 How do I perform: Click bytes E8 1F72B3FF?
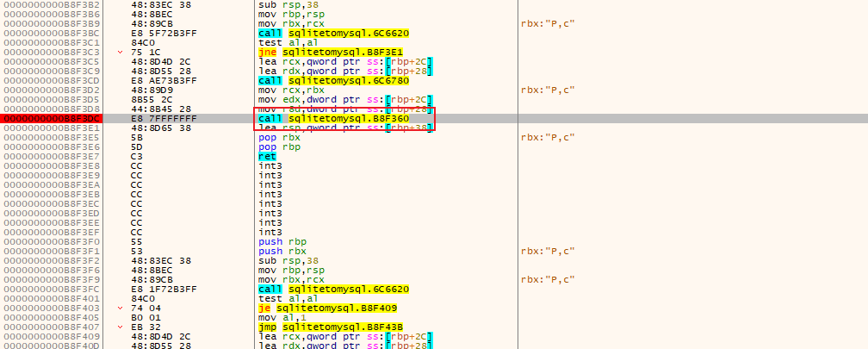[x=164, y=290]
